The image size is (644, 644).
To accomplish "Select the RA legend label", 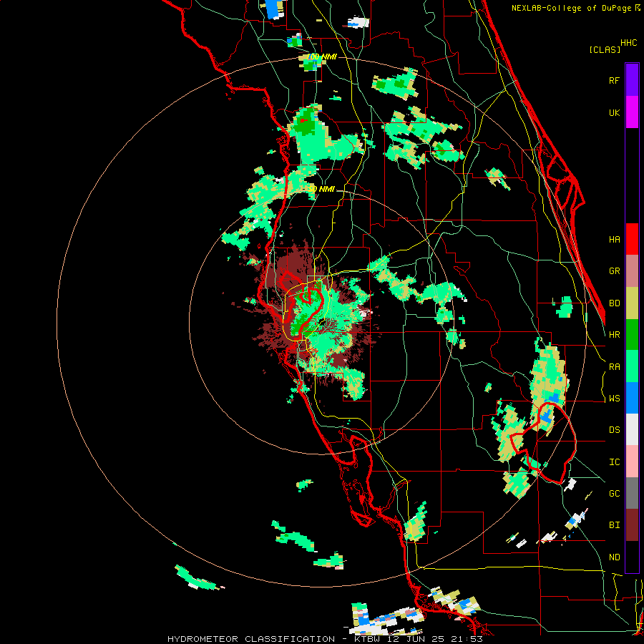I will coord(614,367).
